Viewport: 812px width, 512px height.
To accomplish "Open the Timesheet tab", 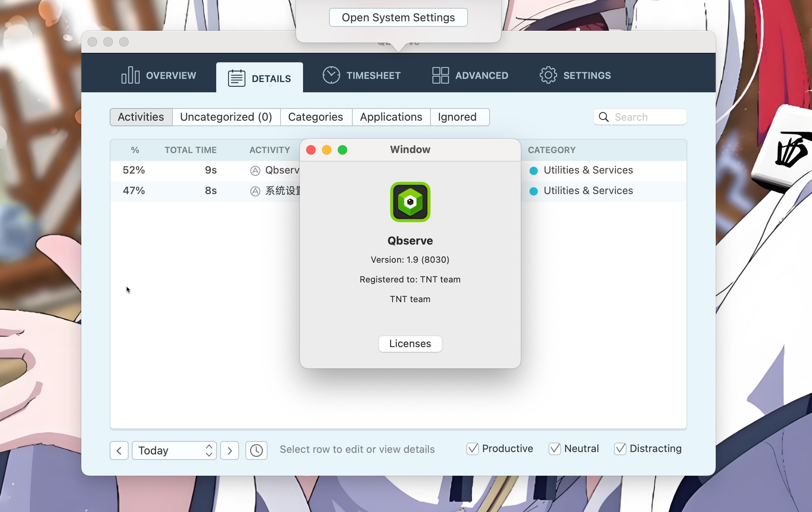I will coord(361,75).
